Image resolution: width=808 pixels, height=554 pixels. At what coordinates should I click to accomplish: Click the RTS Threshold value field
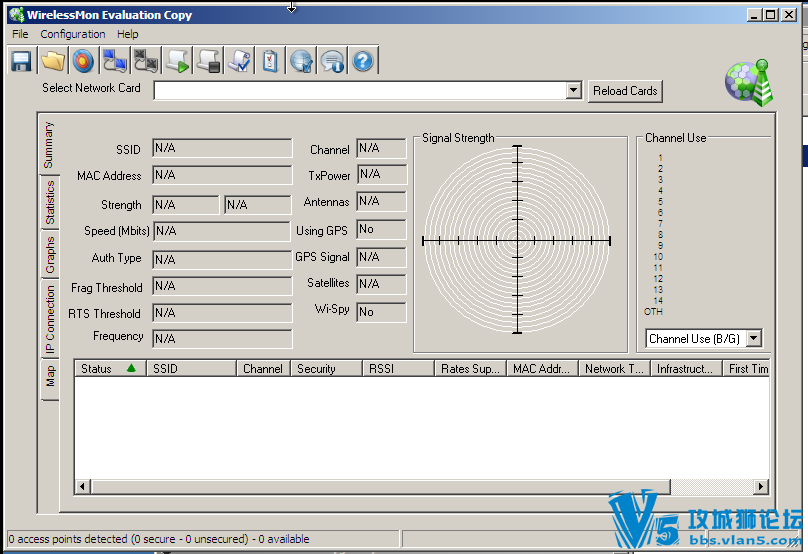click(222, 313)
